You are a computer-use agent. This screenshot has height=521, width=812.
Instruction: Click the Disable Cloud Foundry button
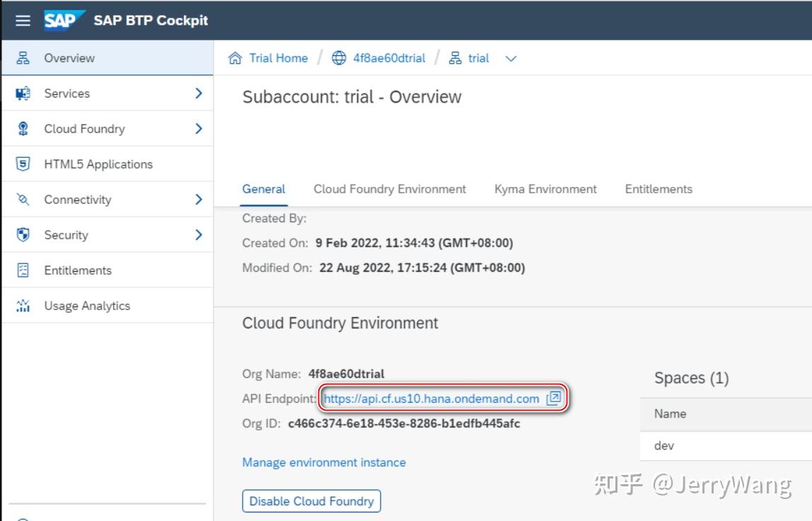coord(311,500)
